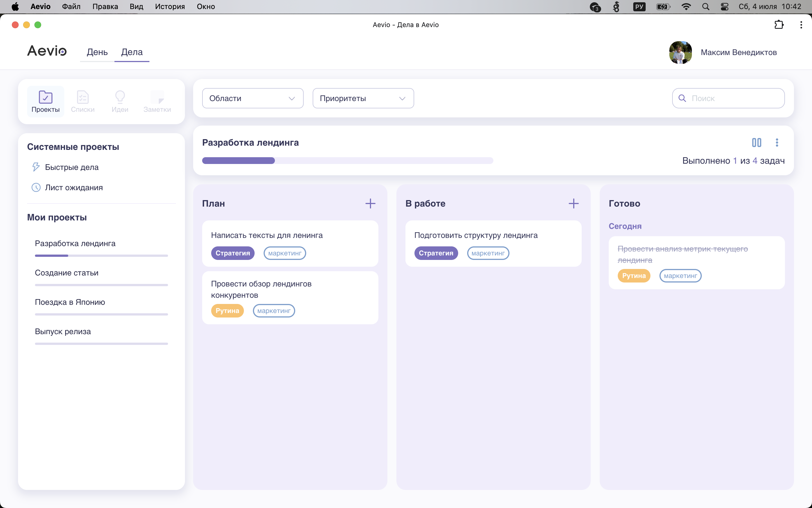Viewport: 812px width, 508px height.
Task: Open completed card Провести анализ метрик
Action: pos(697,262)
